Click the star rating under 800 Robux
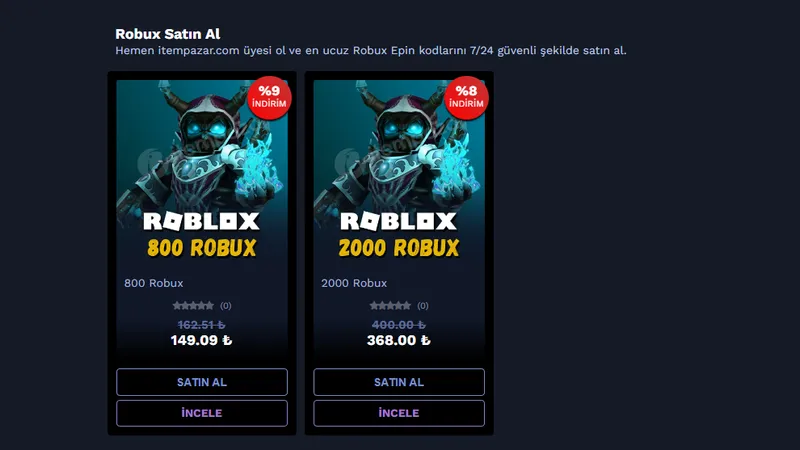 (x=193, y=306)
